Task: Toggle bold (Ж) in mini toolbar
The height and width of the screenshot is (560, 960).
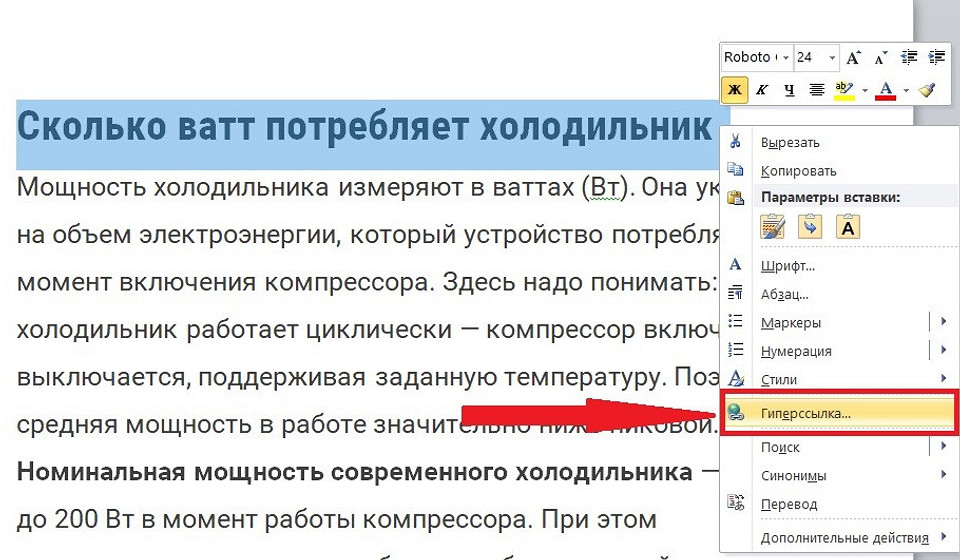Action: pyautogui.click(x=734, y=90)
